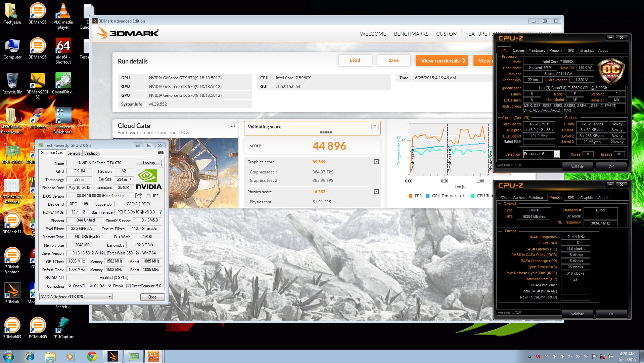
Task: Toggle the CUDA computing checkbox
Action: [x=91, y=286]
